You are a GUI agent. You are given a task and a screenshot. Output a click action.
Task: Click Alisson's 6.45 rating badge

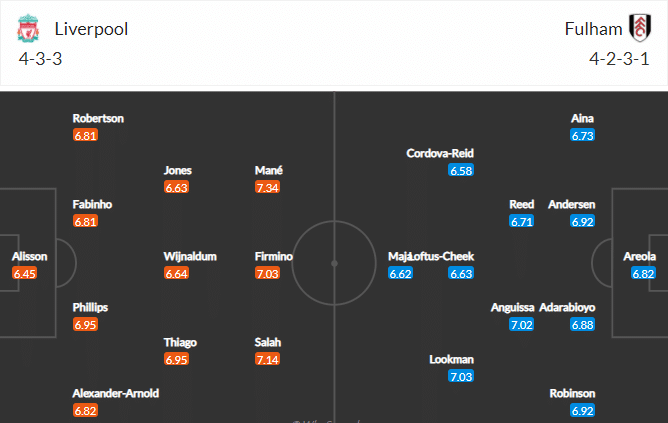(25, 273)
